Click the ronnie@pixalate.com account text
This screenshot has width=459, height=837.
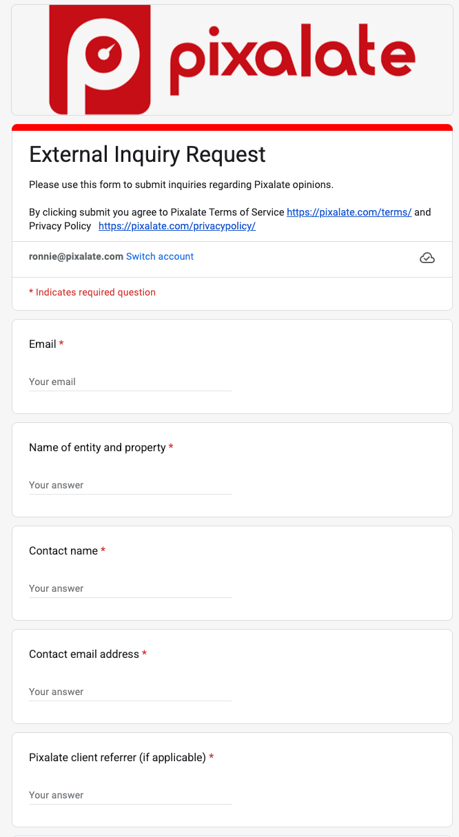[x=76, y=256]
